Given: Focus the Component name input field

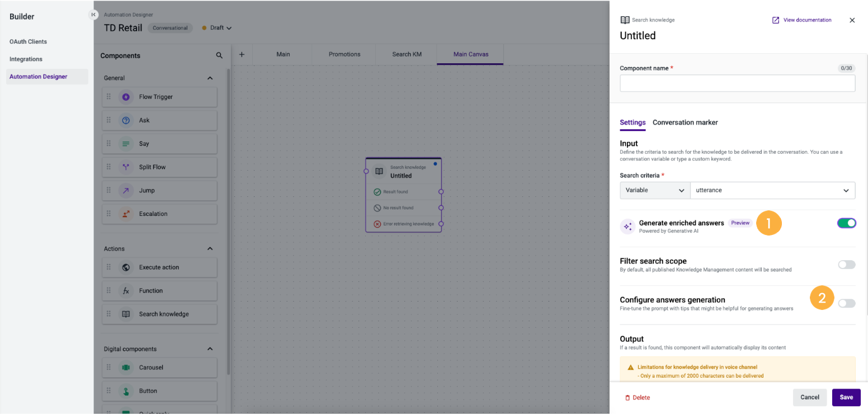Looking at the screenshot, I should 737,83.
